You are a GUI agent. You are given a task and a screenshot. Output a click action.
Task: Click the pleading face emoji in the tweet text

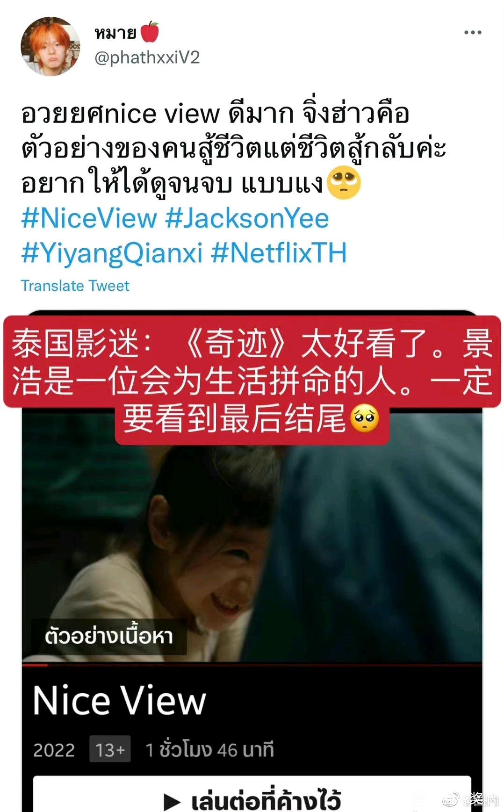point(344,183)
